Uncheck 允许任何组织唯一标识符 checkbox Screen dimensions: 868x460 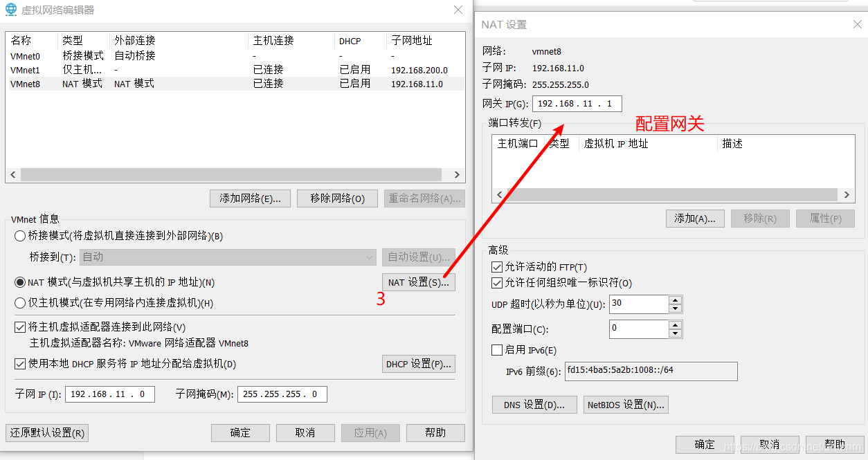[496, 282]
